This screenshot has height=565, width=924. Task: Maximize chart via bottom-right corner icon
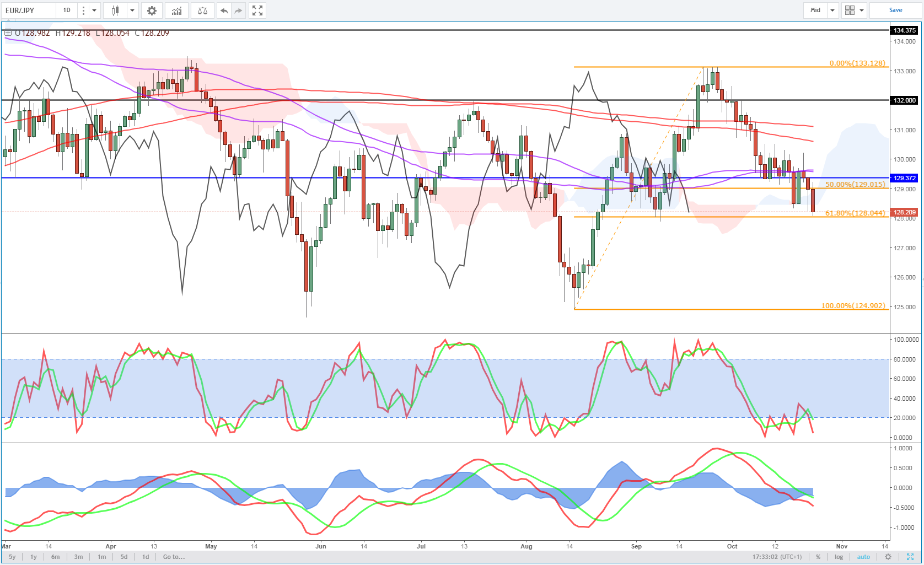point(910,557)
